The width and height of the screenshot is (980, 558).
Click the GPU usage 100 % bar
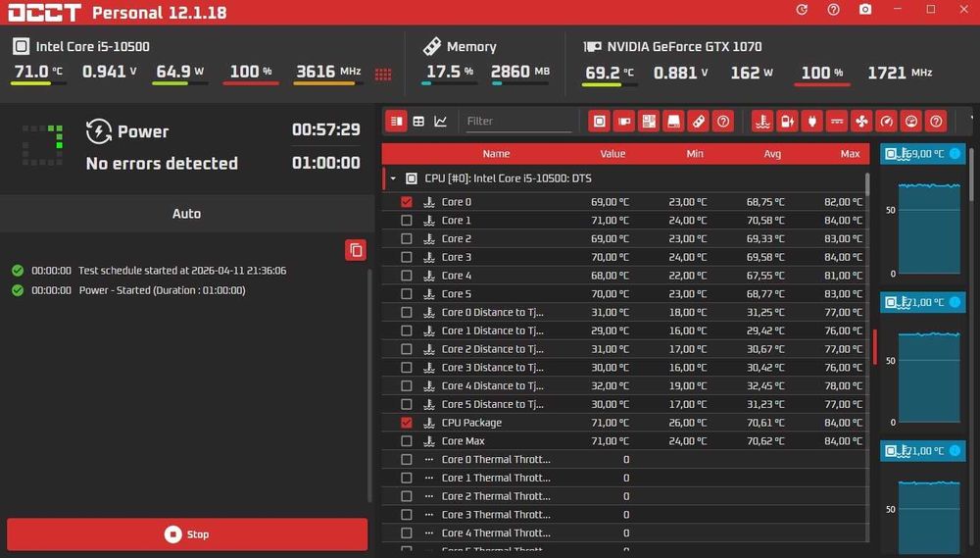[x=822, y=83]
